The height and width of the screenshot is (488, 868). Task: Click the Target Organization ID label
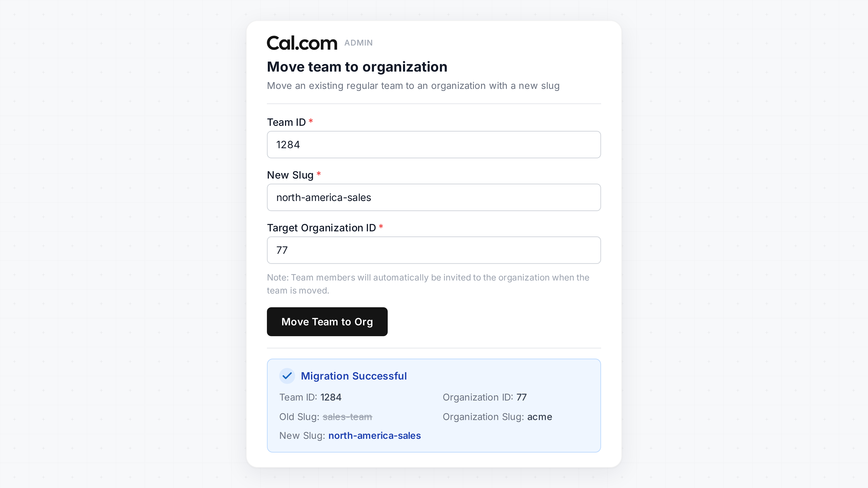point(321,228)
